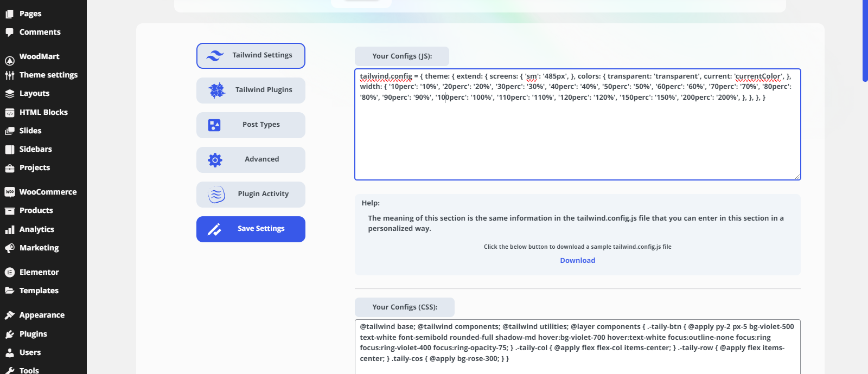
Task: Click the Analytics bar chart icon
Action: coord(9,229)
